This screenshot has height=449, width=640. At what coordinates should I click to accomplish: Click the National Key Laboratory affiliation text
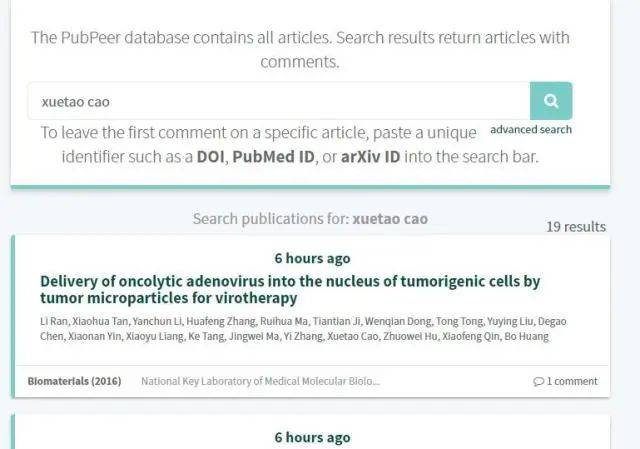coord(260,381)
